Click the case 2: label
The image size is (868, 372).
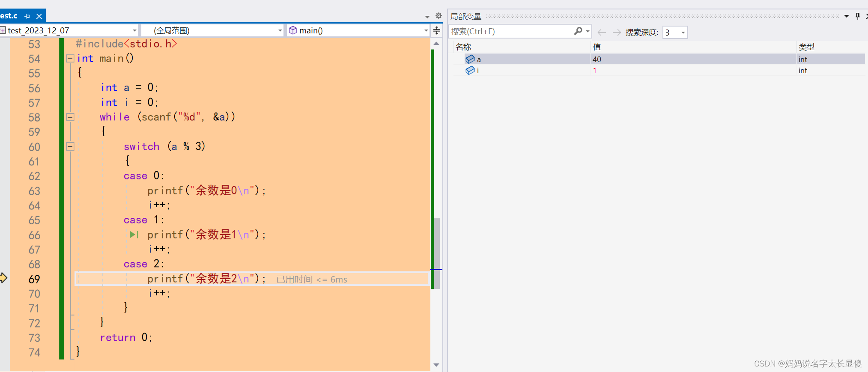(144, 264)
